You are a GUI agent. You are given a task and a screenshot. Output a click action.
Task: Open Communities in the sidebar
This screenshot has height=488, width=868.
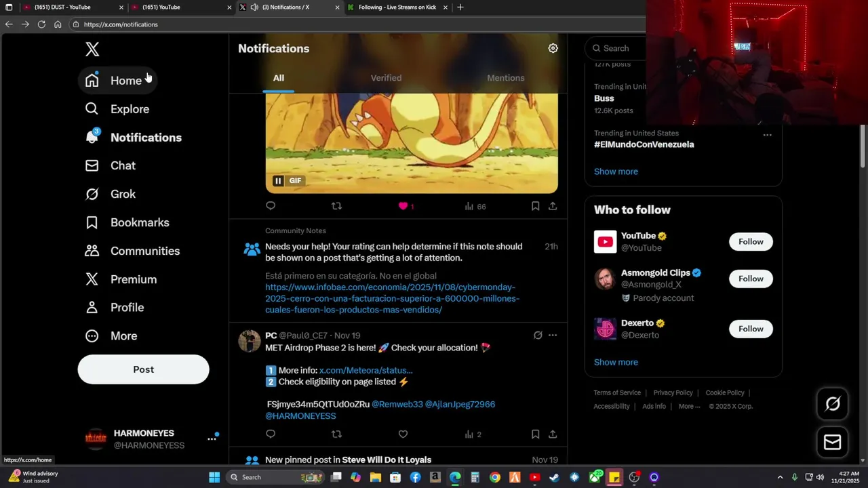click(x=133, y=251)
